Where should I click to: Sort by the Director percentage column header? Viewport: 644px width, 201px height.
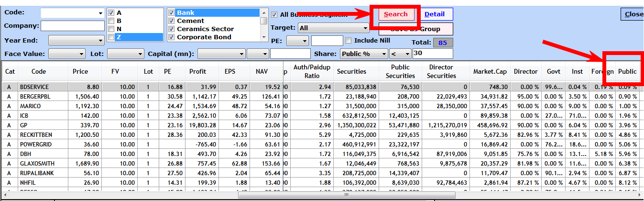click(526, 71)
